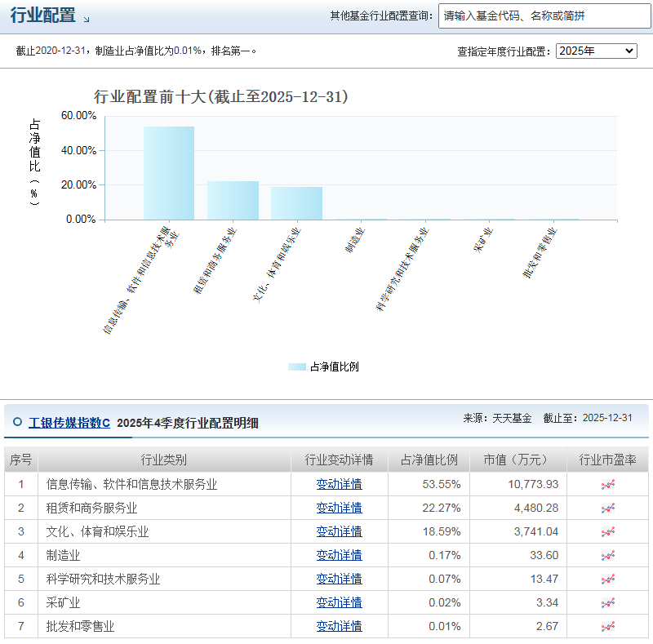
Task: Click the 批发和零售业 table cell
Action: [x=164, y=627]
